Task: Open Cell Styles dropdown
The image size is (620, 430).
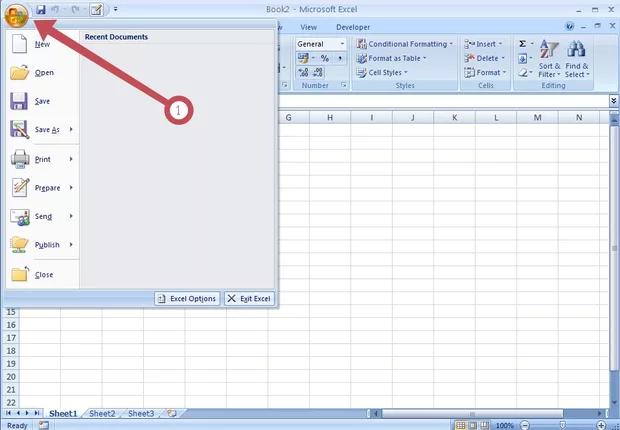Action: click(x=382, y=73)
